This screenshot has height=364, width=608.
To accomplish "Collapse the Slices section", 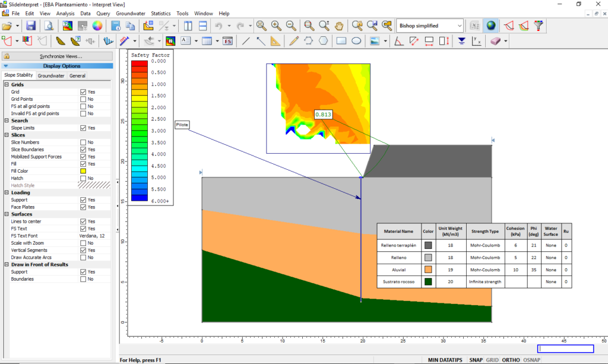I will [7, 135].
